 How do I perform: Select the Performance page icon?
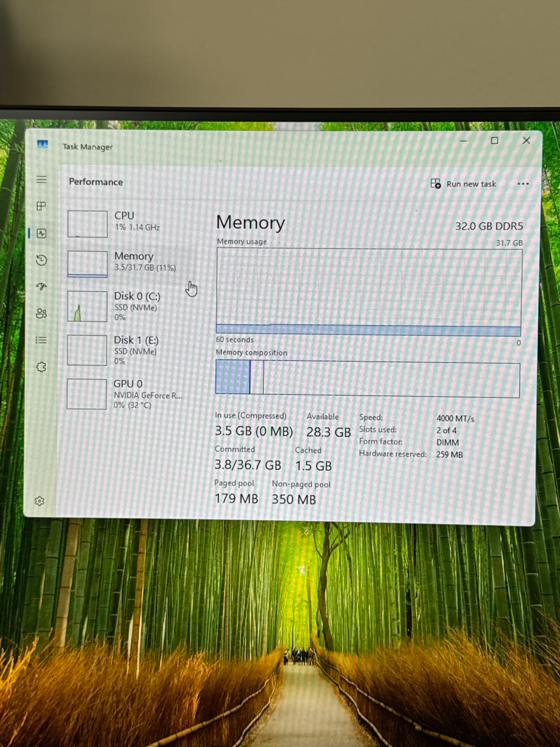[42, 233]
